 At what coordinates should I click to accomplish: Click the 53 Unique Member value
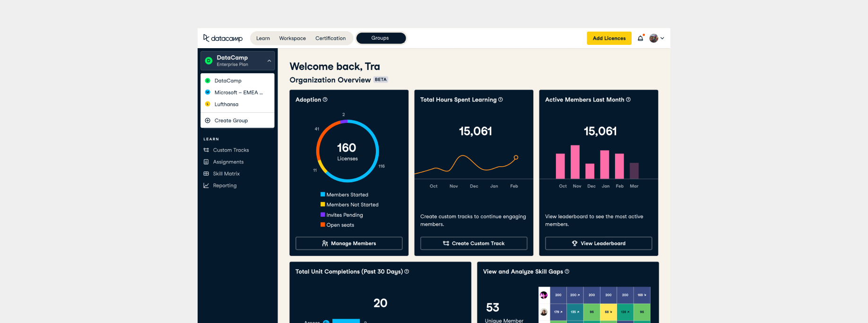(x=493, y=307)
